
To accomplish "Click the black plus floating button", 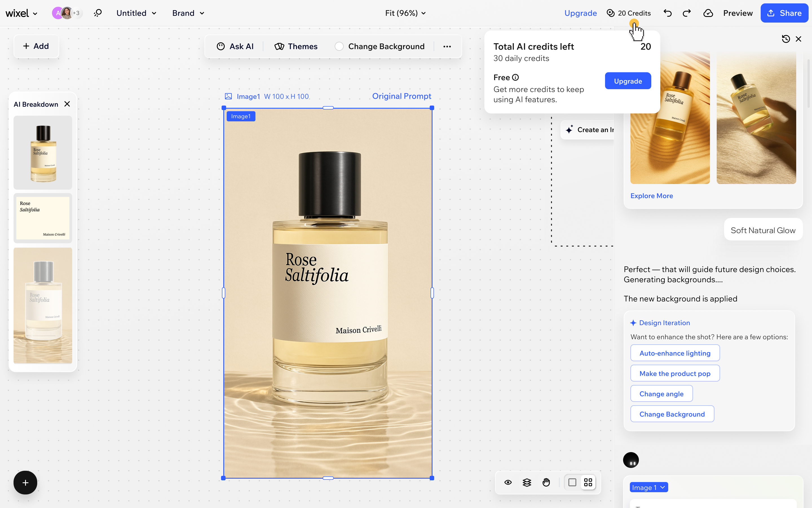I will 25,483.
